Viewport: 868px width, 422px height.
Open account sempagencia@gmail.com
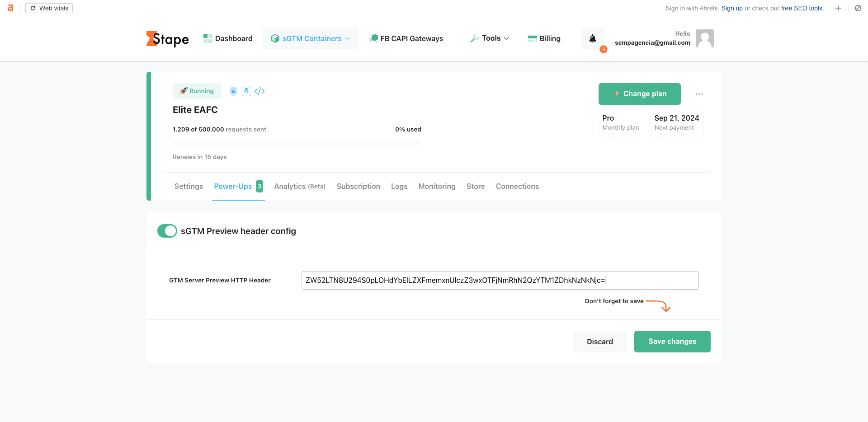652,42
